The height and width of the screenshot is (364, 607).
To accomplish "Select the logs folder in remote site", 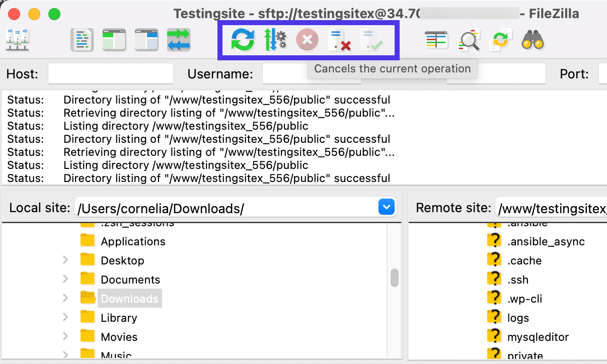I will 518,318.
